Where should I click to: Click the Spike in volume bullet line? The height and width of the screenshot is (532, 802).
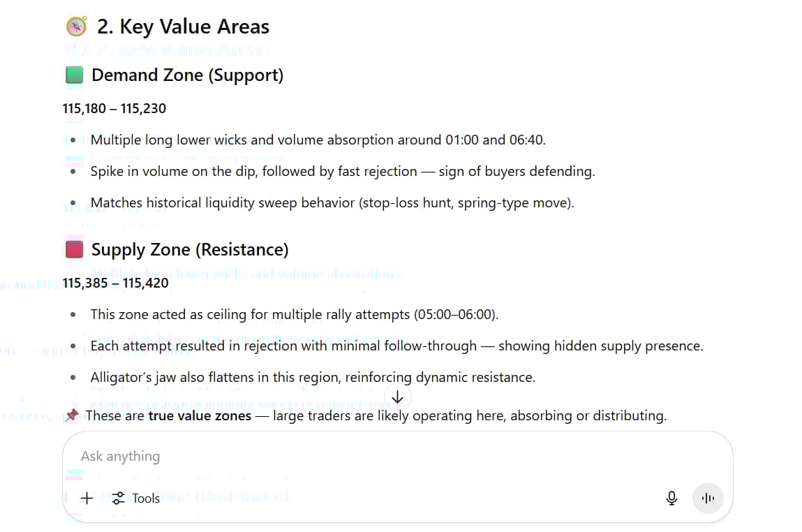pyautogui.click(x=343, y=171)
